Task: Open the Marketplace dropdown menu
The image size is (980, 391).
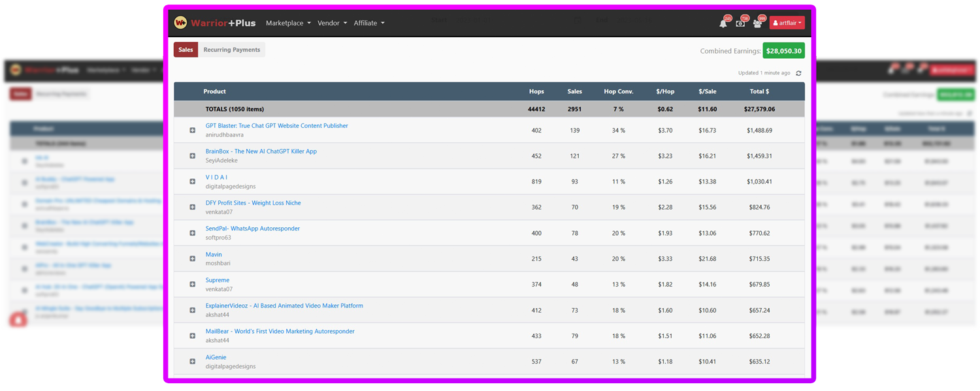Action: point(288,23)
